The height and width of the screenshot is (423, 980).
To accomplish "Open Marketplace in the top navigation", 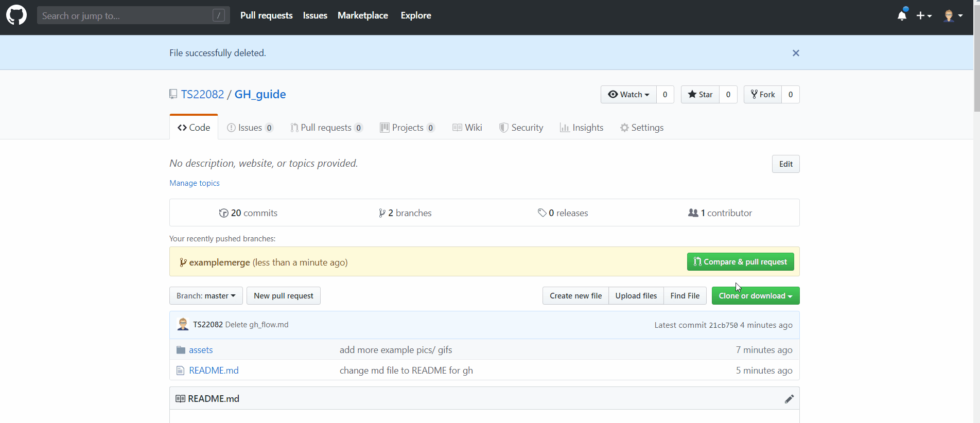I will tap(363, 15).
